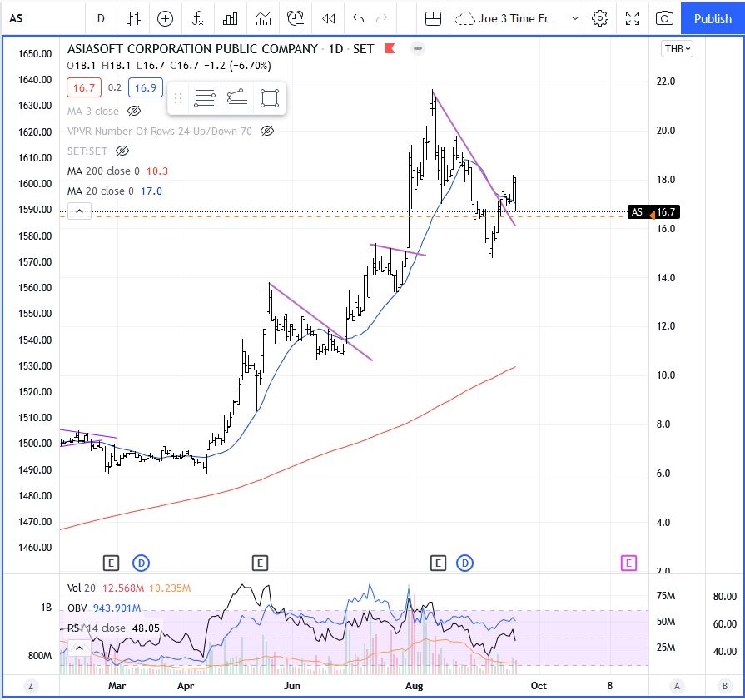Click the blue 16.9 buy price button
745x700 pixels.
pos(146,88)
